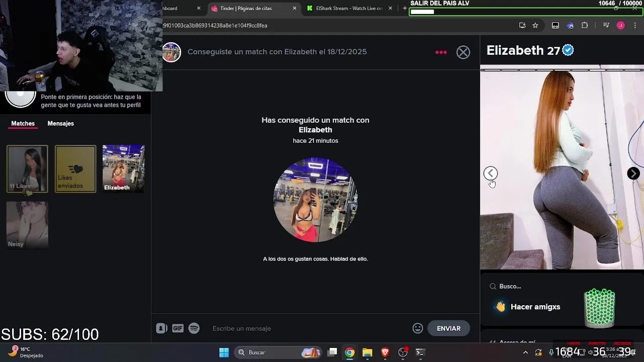Click Elizabeth's verified badge
This screenshot has height=362, width=644.
coord(568,50)
